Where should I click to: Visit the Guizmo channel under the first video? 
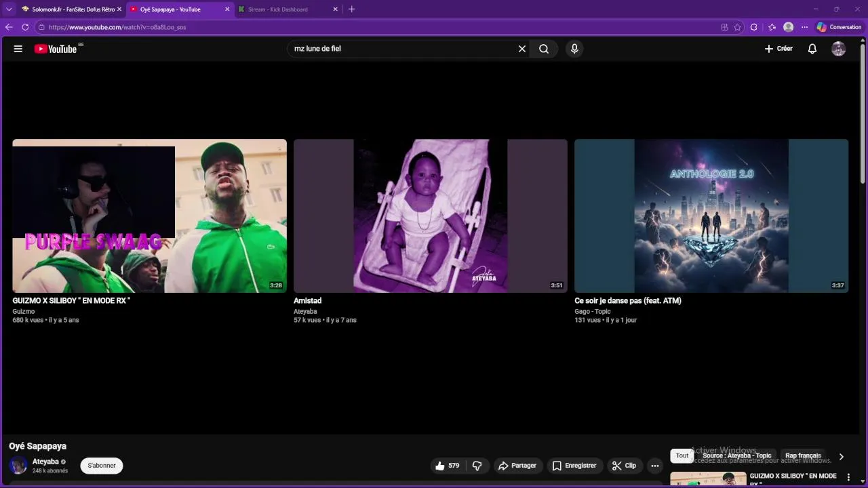23,312
